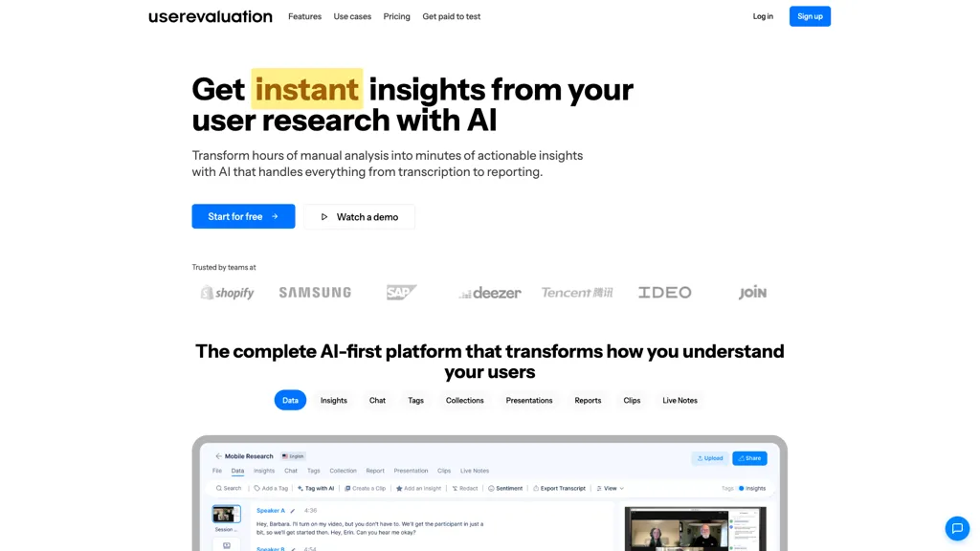
Task: Show the Reports feature pill
Action: pyautogui.click(x=589, y=401)
